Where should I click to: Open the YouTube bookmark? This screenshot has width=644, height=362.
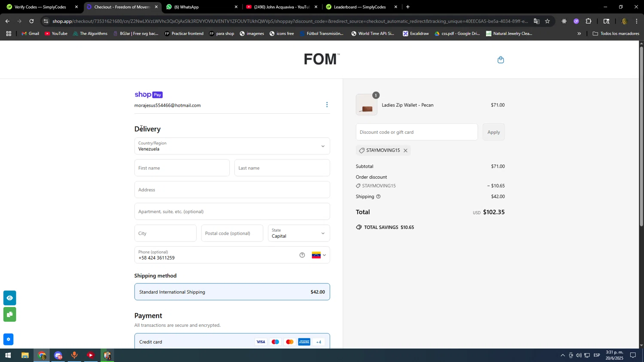[56, 33]
